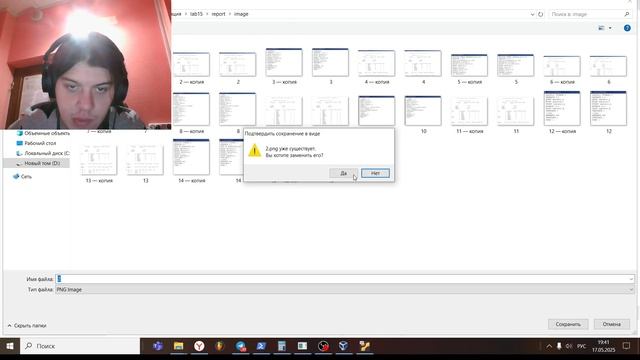Open the notification center icon
Viewport: 640px width, 360px height.
(x=626, y=346)
